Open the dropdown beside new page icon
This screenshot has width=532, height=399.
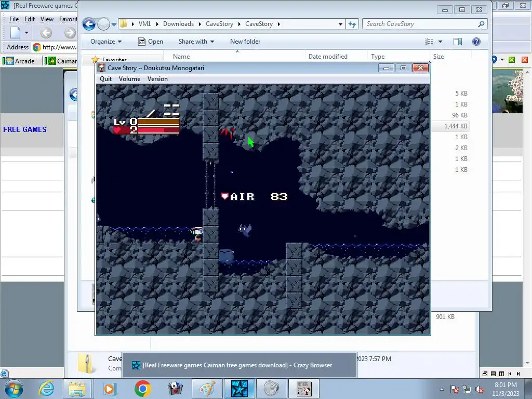pyautogui.click(x=26, y=33)
